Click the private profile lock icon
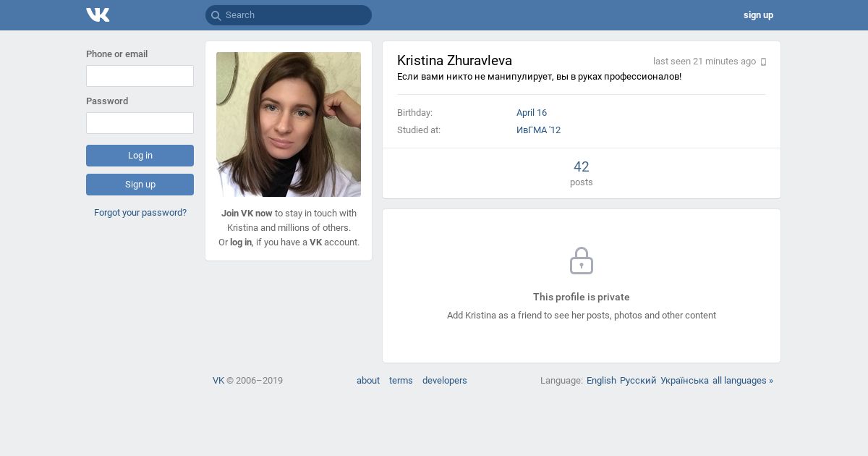The image size is (868, 456). point(581,261)
